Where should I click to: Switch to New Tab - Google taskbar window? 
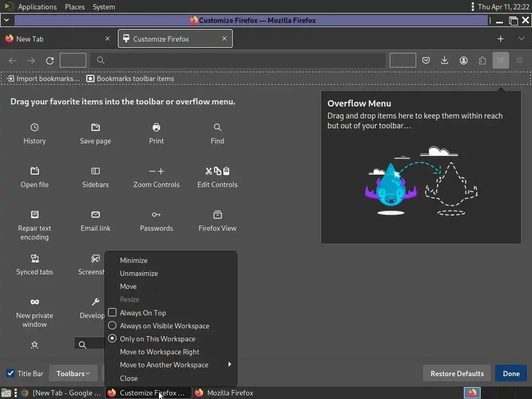[x=61, y=393]
